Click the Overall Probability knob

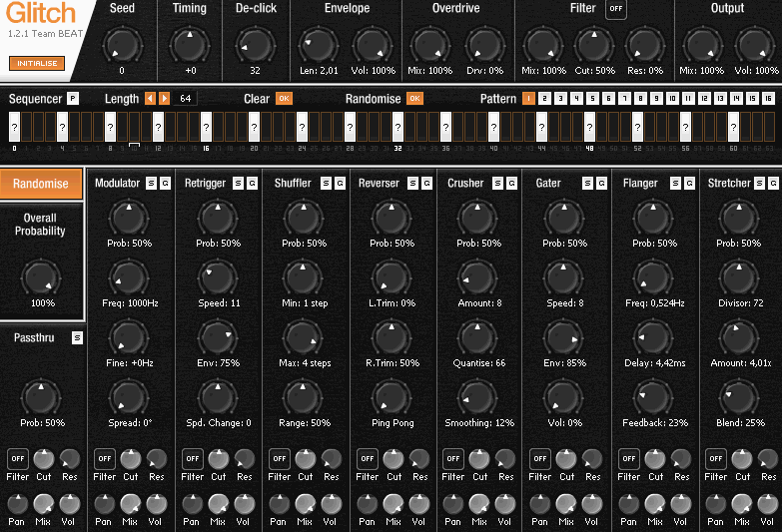click(41, 277)
